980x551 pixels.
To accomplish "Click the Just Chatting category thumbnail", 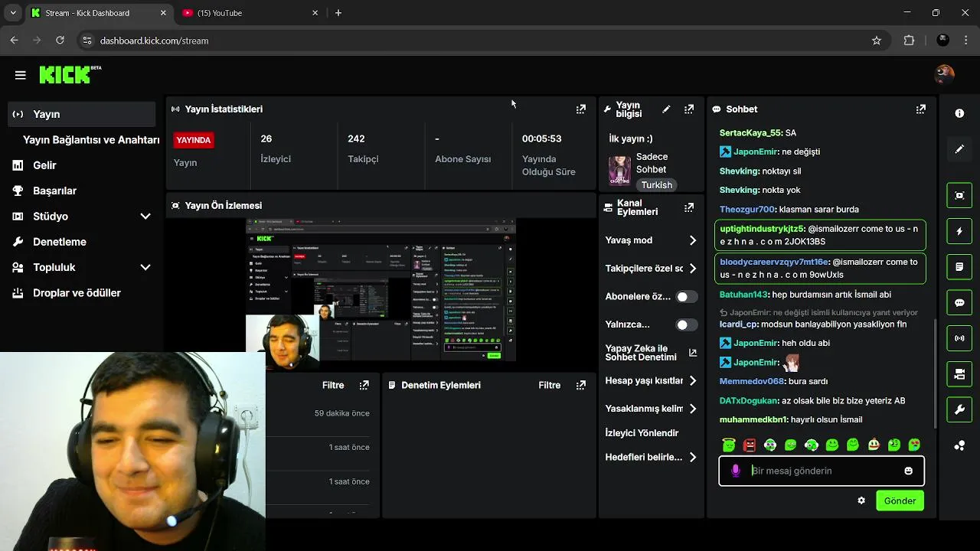I will (x=619, y=171).
